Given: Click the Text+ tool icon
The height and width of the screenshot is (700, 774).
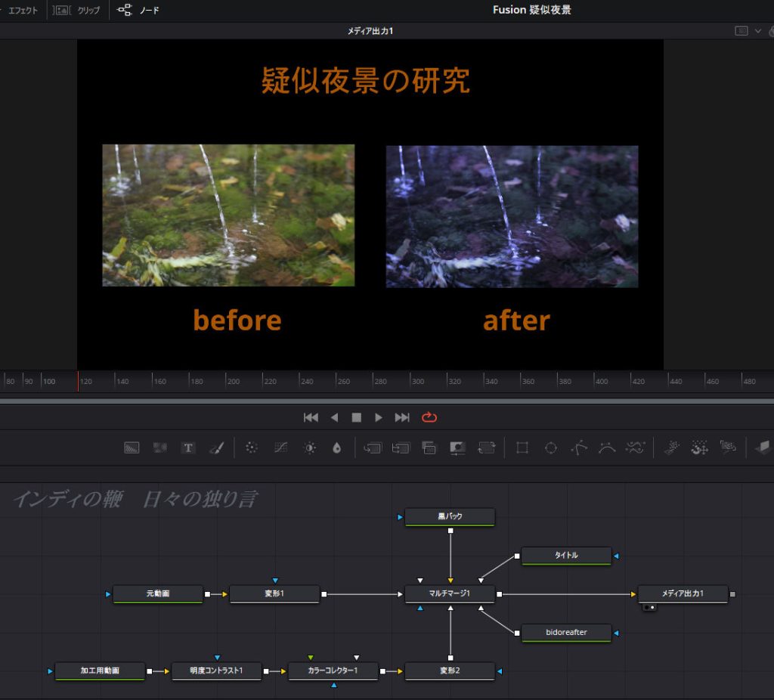Looking at the screenshot, I should point(188,448).
